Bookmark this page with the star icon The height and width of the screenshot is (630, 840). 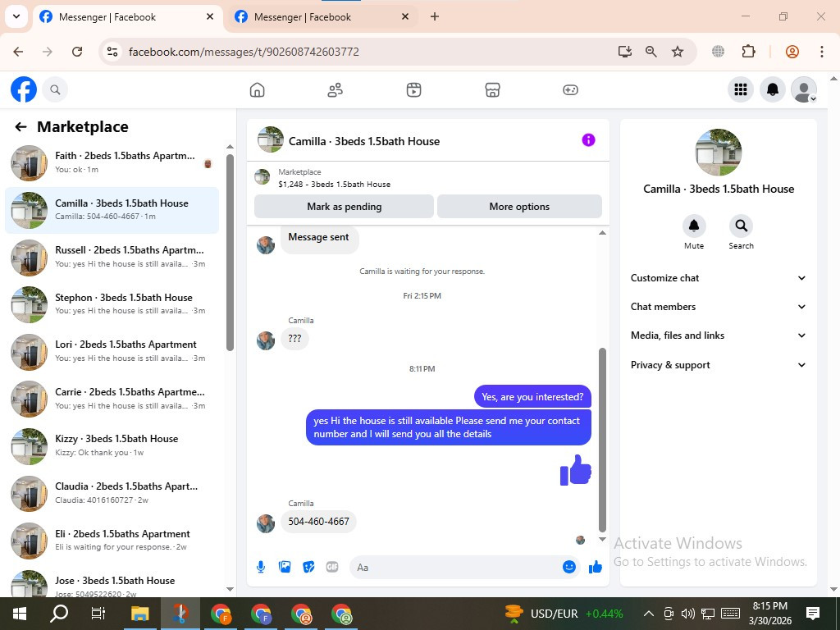tap(678, 52)
